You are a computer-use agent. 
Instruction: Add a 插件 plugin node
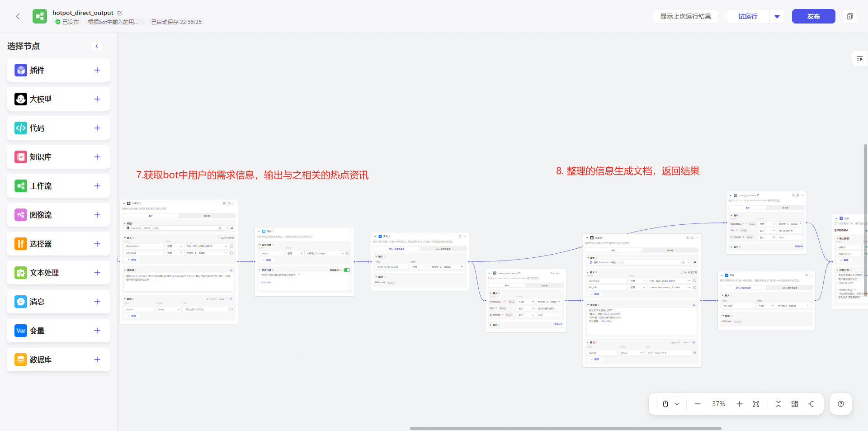(x=97, y=70)
